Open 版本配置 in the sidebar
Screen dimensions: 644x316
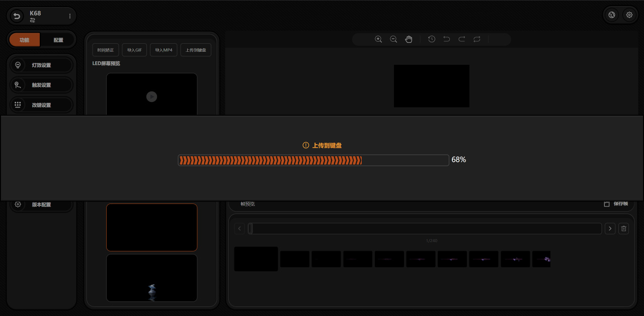[x=41, y=204]
